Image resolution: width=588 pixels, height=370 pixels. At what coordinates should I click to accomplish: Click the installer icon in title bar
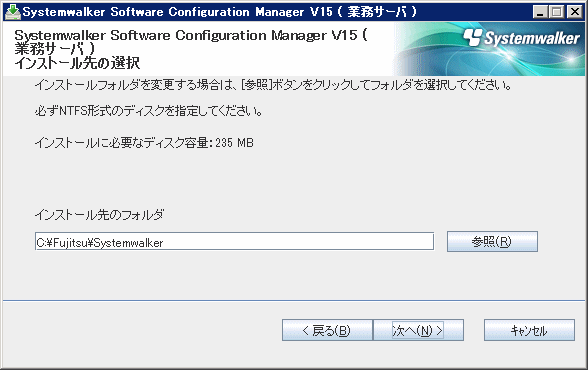pyautogui.click(x=12, y=12)
